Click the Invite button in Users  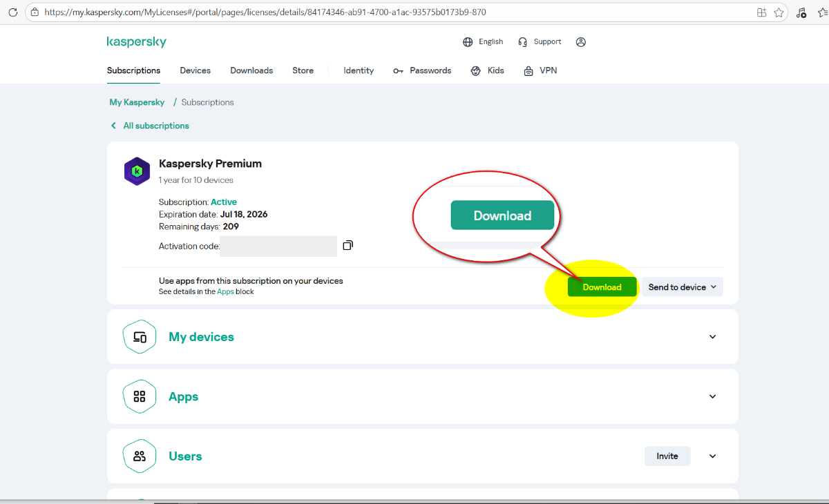[x=667, y=456]
